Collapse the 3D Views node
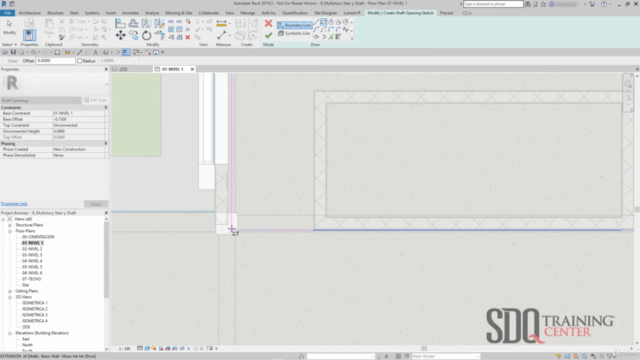The width and height of the screenshot is (640, 360). click(10, 297)
